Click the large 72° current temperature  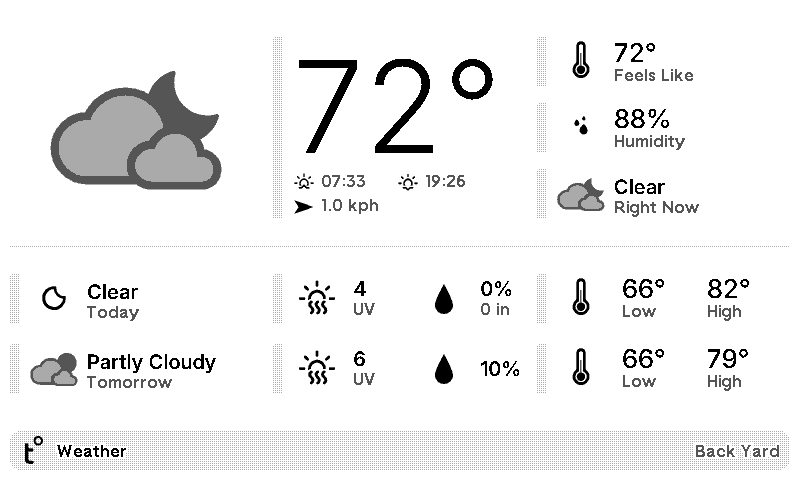394,105
